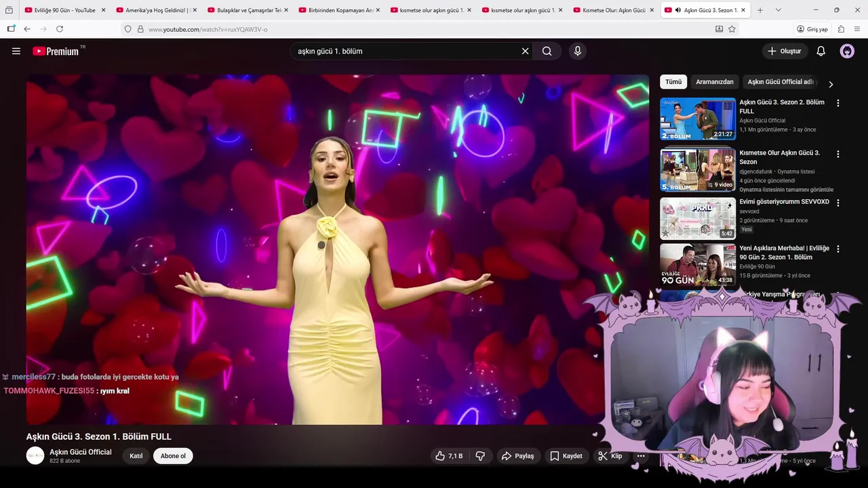This screenshot has width=868, height=488.
Task: Create a clip with the Klip scissors button
Action: pos(610,456)
